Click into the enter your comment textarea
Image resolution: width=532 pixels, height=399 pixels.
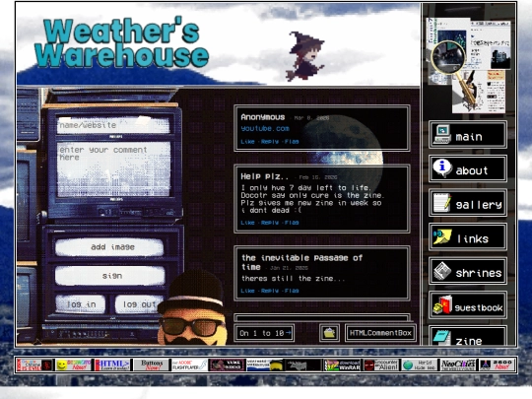pyautogui.click(x=113, y=168)
